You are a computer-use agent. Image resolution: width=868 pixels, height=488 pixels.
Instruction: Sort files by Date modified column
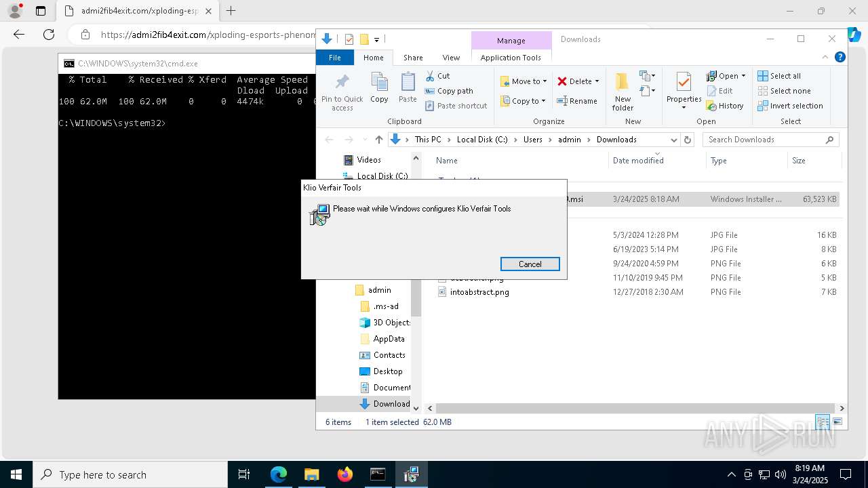tap(656, 161)
